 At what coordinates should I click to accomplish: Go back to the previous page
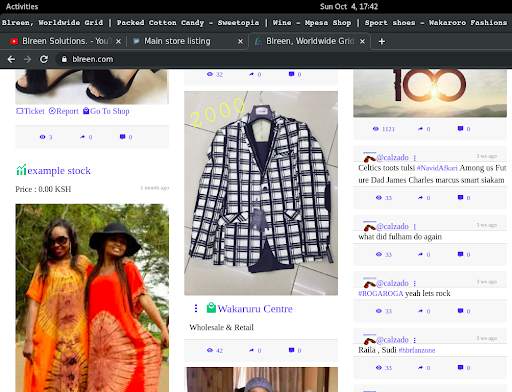11,59
